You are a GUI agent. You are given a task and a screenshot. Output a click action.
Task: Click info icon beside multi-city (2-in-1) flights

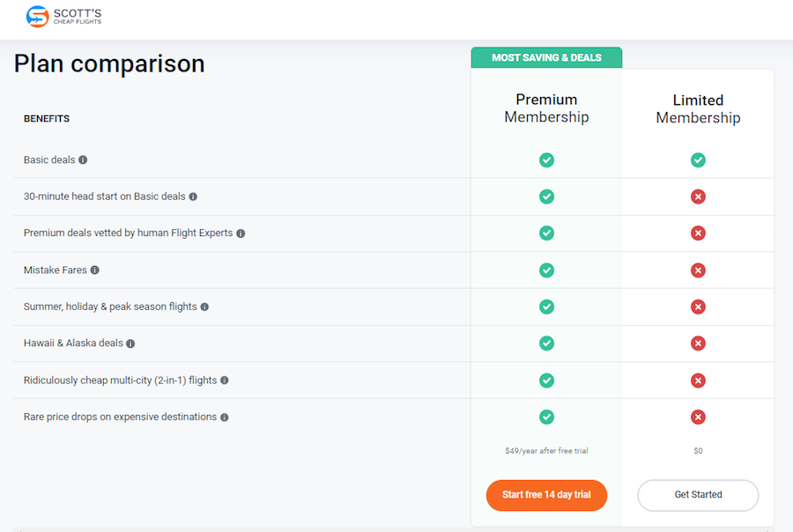(x=225, y=381)
